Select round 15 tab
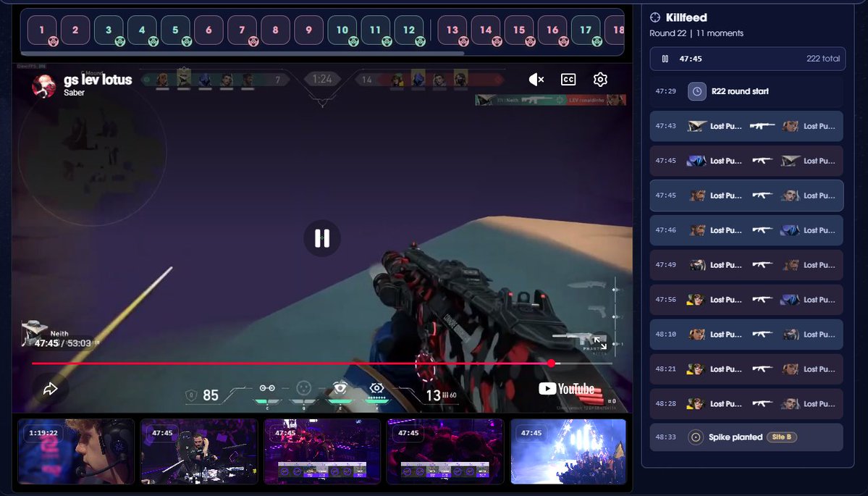Viewport: 868px width, 496px height. click(x=518, y=30)
